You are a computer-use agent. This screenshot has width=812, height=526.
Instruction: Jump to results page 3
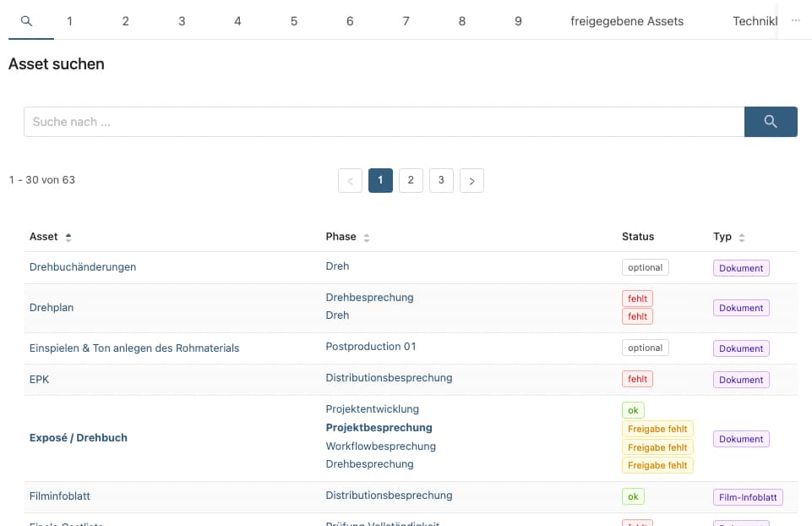441,180
